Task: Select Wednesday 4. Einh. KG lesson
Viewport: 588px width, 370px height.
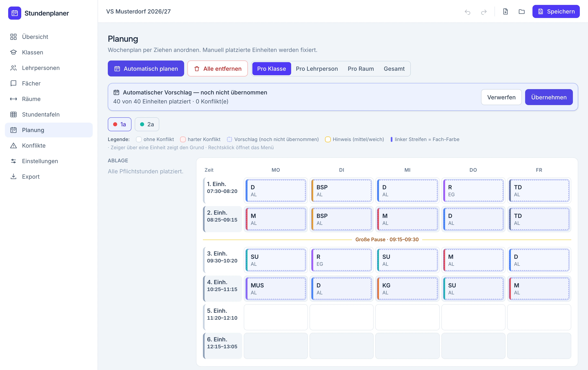Action: click(x=407, y=289)
